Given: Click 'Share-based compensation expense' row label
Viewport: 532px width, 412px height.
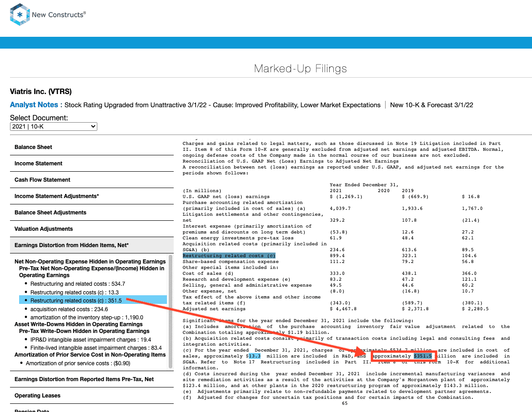Looking at the screenshot, I should pos(231,262).
